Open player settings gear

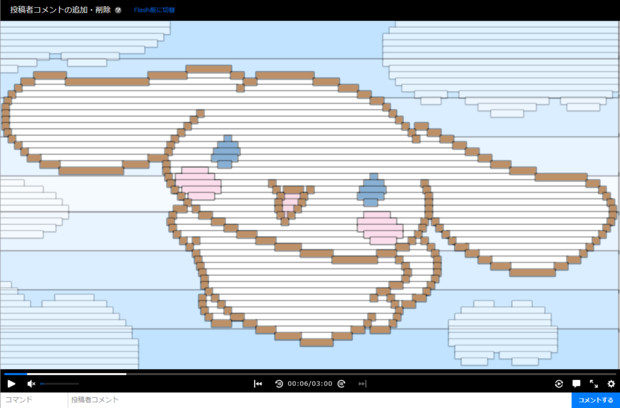(x=611, y=383)
